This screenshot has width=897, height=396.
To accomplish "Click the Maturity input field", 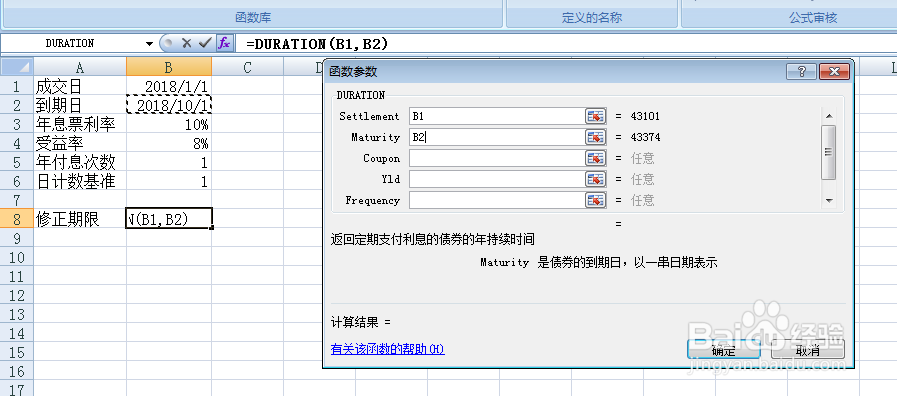I will (497, 137).
